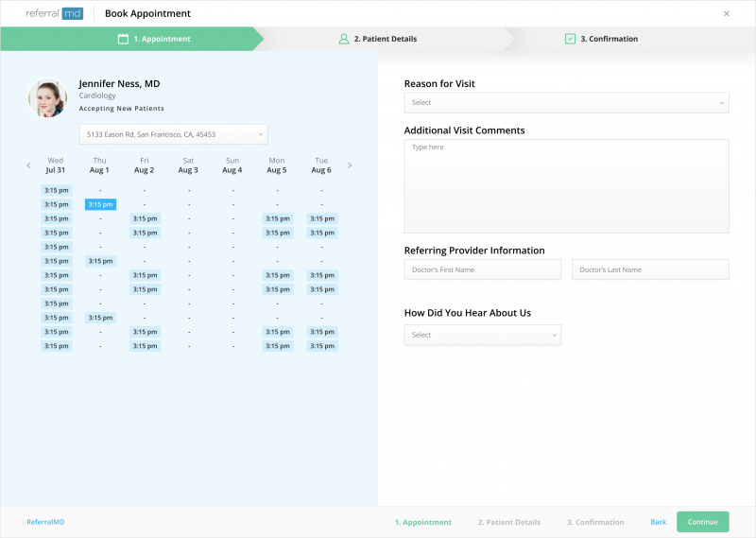756x538 pixels.
Task: Open the ReferralMD footer link
Action: [45, 522]
